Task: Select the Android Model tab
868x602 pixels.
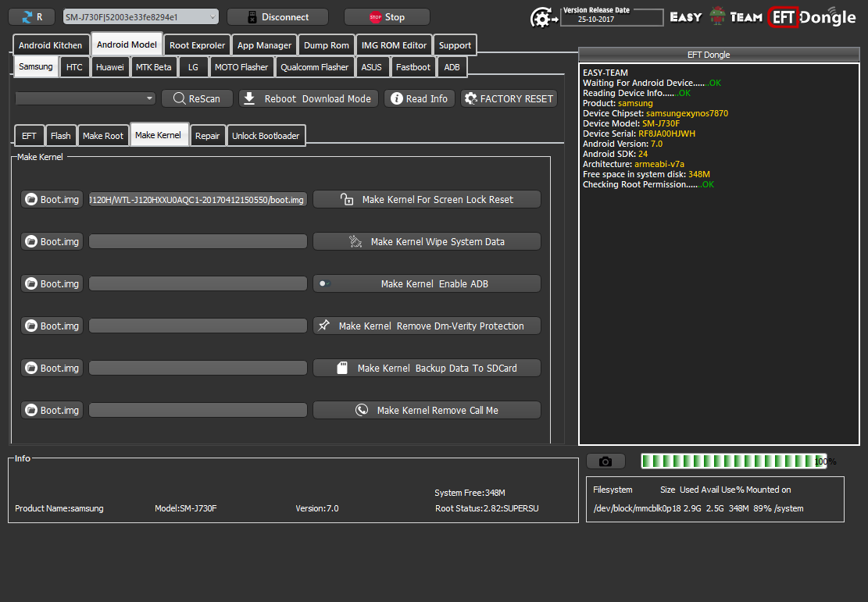Action: coord(127,45)
